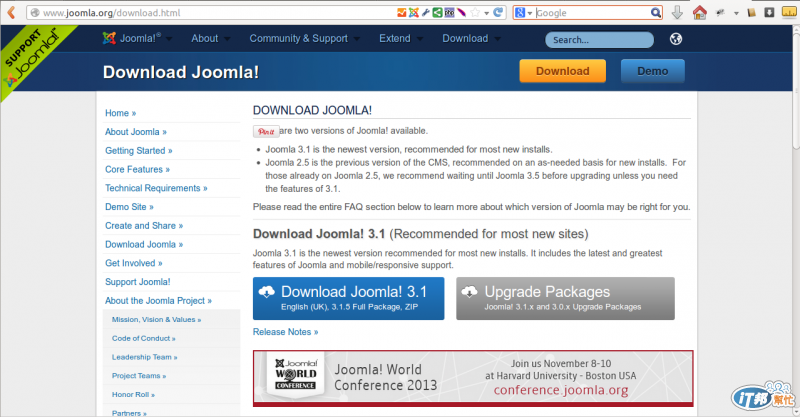Open About the Joomla Project sidebar link
This screenshot has width=800, height=417.
pyautogui.click(x=158, y=301)
